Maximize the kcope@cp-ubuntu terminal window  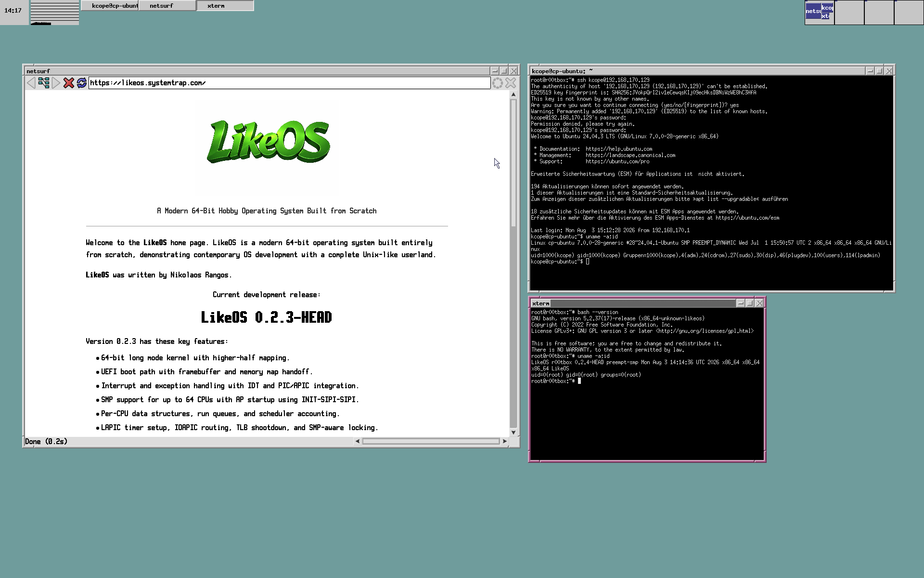[x=879, y=71]
